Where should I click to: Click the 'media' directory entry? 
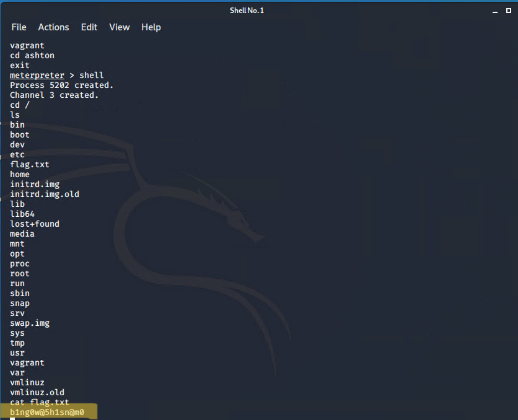click(x=22, y=234)
